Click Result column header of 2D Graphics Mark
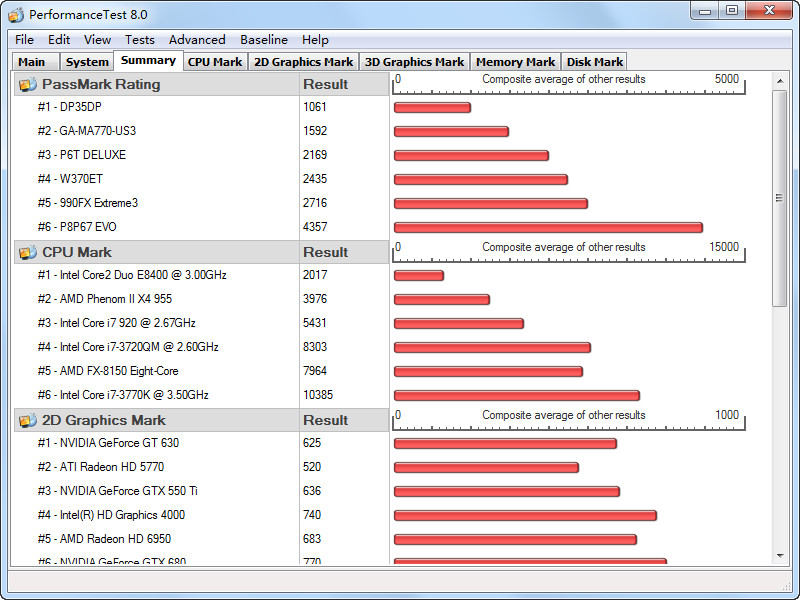800x600 pixels. [x=344, y=420]
